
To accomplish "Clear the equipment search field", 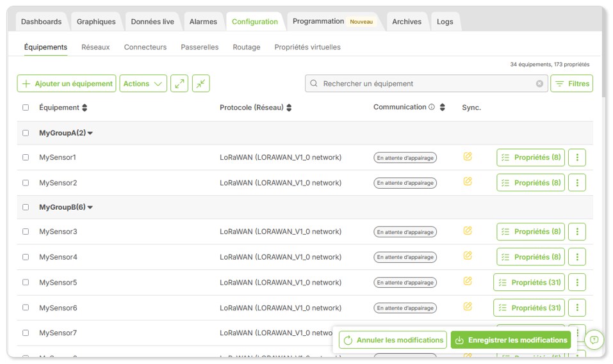I will (x=539, y=84).
